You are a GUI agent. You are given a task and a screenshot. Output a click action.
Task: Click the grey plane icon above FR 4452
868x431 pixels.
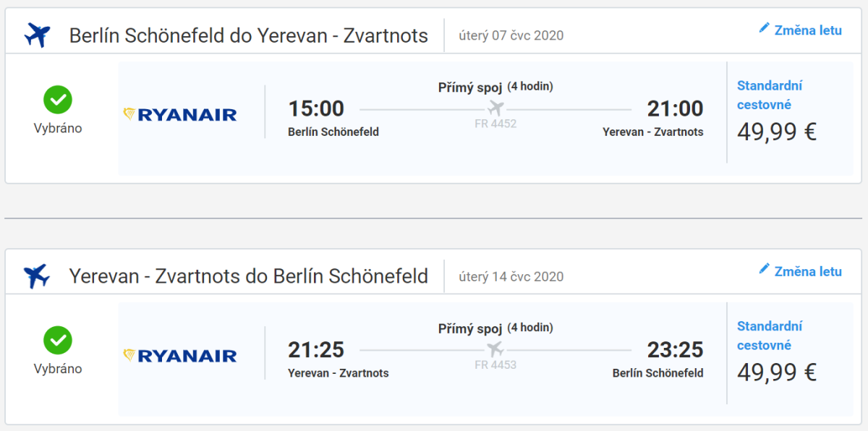pos(495,108)
